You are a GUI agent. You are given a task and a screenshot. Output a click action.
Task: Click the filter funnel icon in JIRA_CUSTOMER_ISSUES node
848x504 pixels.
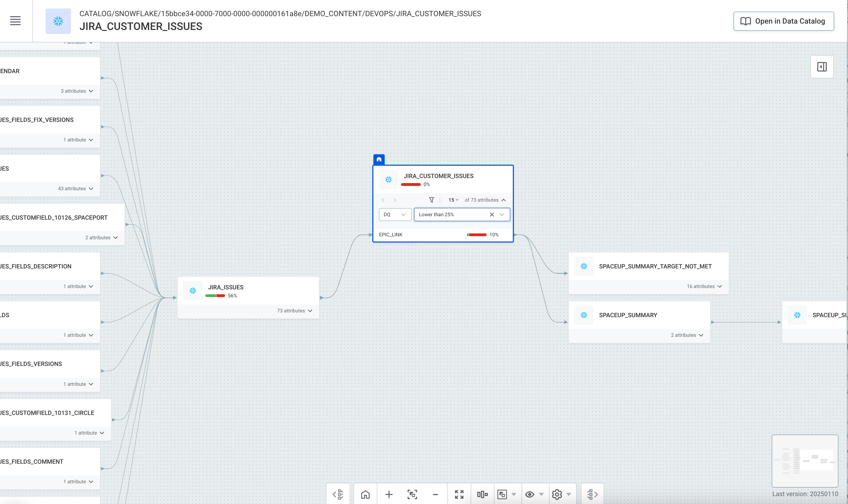click(431, 200)
